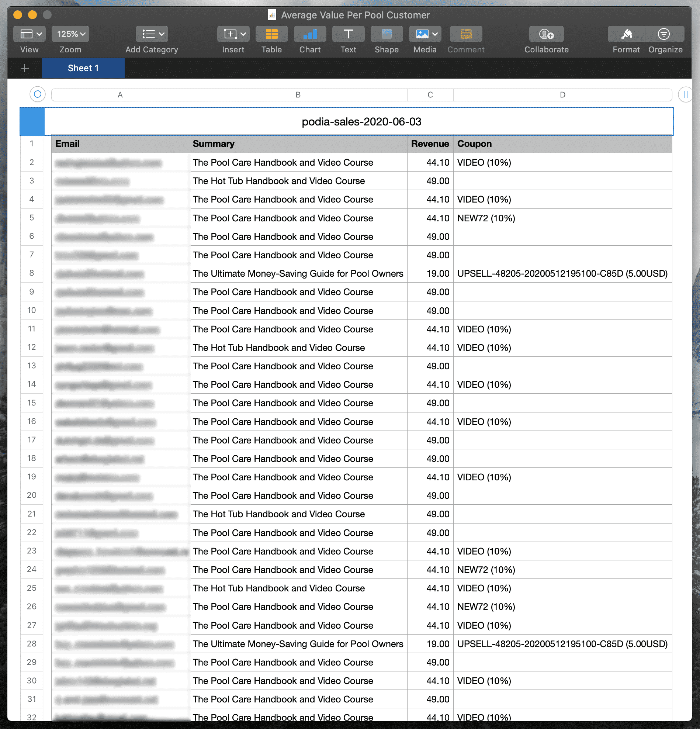Image resolution: width=700 pixels, height=729 pixels.
Task: Click row 30 VIDEO (10%) coupon cell
Action: click(562, 681)
